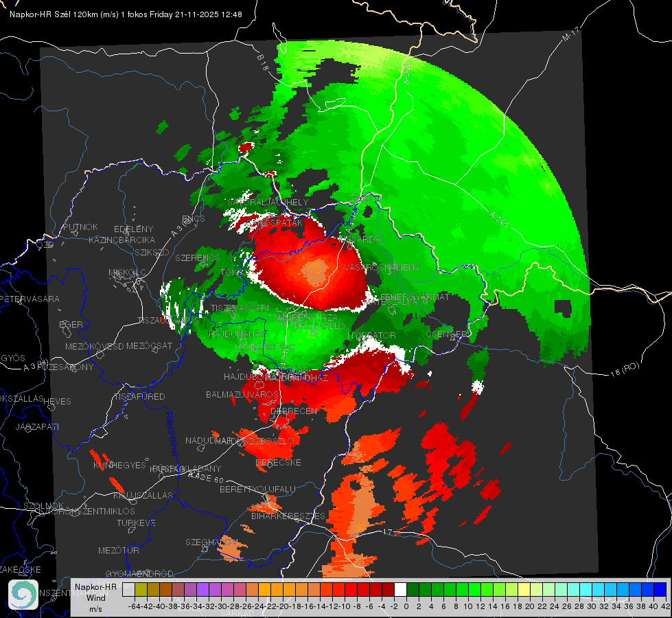Click the EGER city label

(71, 324)
